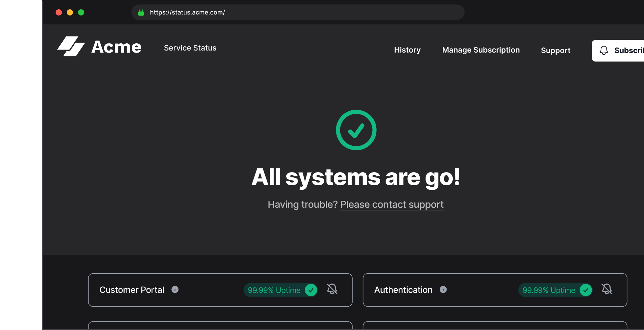Enable alerts via the crossed-out bell for Customer Portal
This screenshot has width=644, height=330.
(332, 289)
